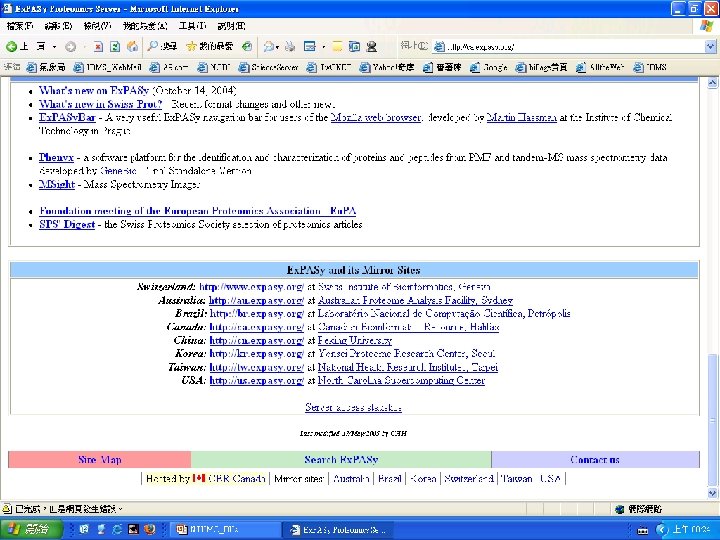Click the Messenger icon in the toolbar

(x=371, y=46)
